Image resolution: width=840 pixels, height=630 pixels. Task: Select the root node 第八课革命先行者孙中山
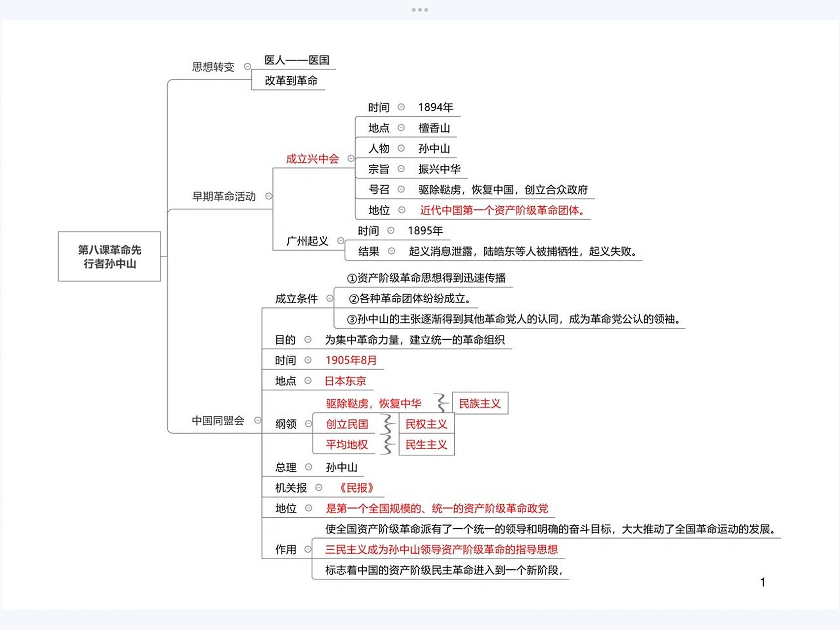109,256
